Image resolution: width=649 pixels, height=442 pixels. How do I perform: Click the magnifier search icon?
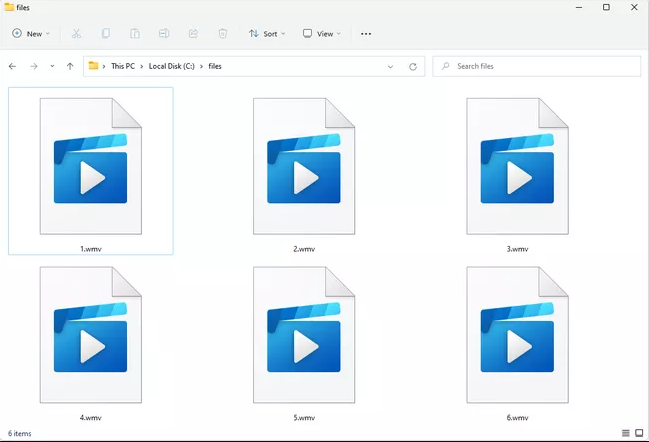(445, 66)
